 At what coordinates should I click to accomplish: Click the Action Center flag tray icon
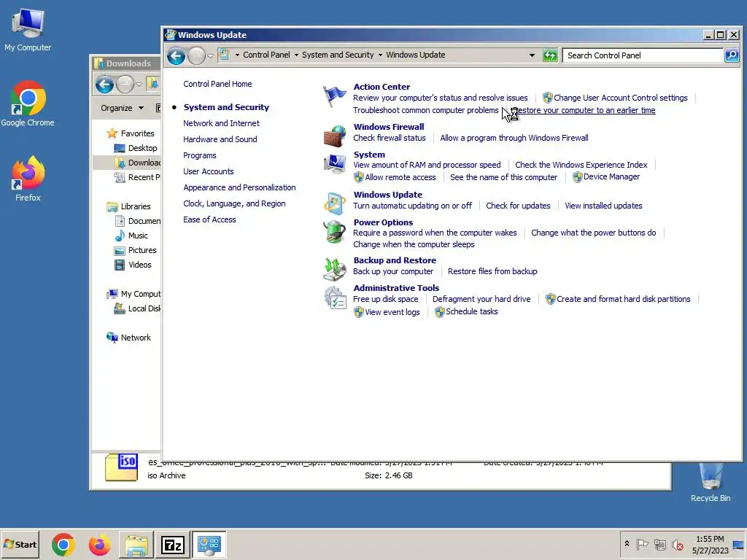[x=642, y=544]
